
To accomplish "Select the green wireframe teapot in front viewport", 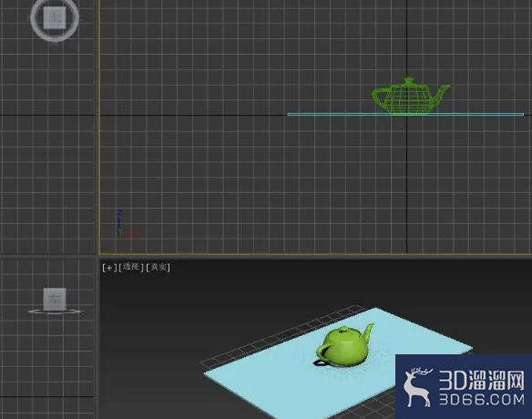I will coord(411,97).
